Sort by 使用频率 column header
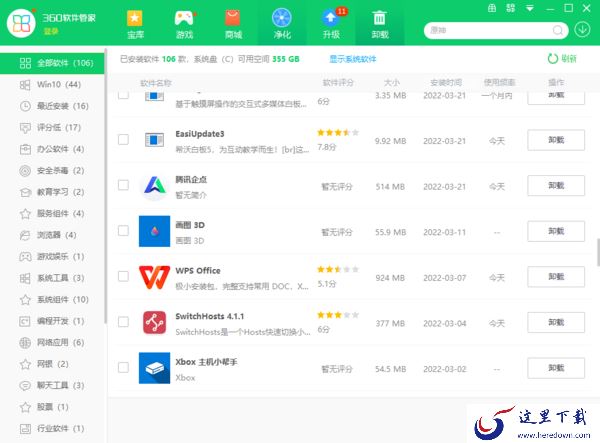Image resolution: width=600 pixels, height=443 pixels. pyautogui.click(x=499, y=83)
